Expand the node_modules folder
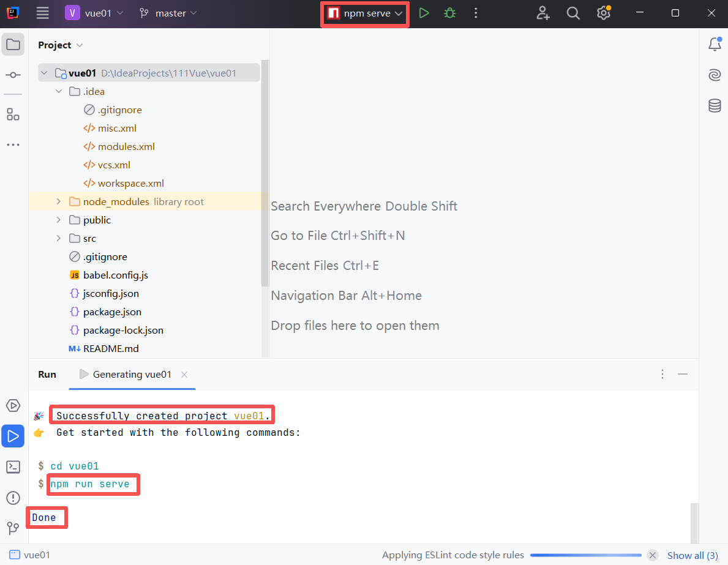This screenshot has height=565, width=728. [x=59, y=201]
